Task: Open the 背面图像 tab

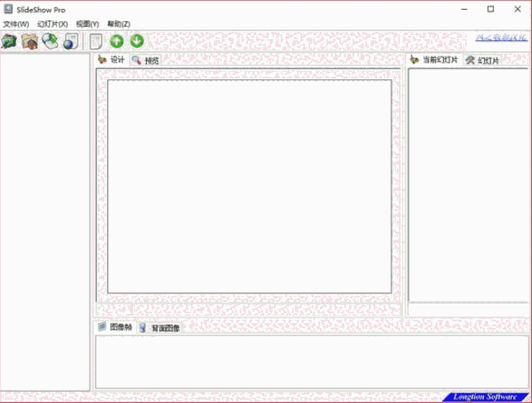Action: (x=159, y=328)
